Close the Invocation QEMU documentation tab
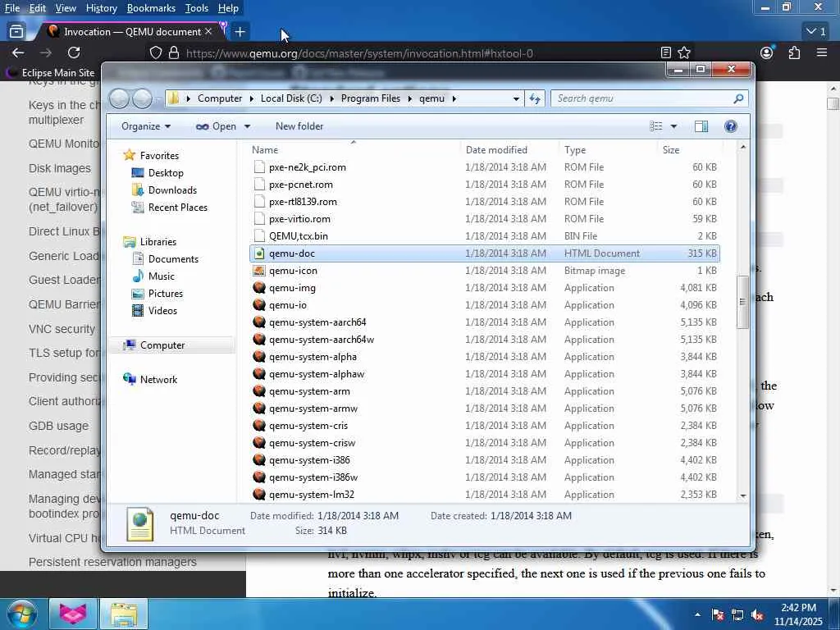This screenshot has width=840, height=630. click(x=208, y=32)
